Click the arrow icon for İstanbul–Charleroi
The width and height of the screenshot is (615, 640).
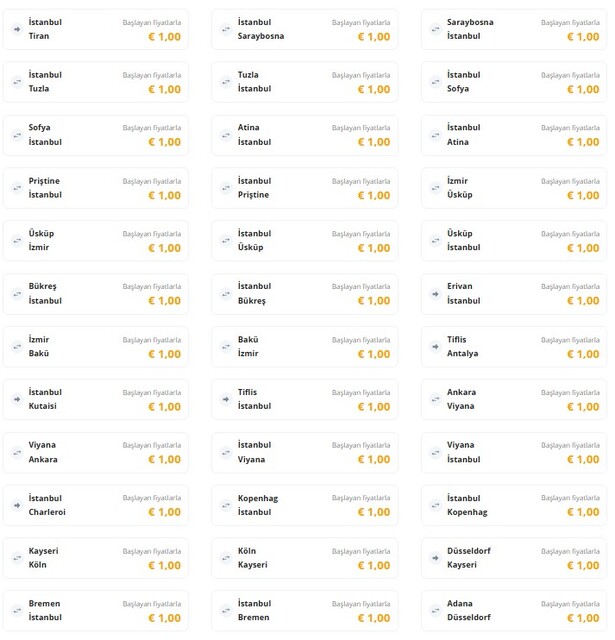tap(17, 505)
